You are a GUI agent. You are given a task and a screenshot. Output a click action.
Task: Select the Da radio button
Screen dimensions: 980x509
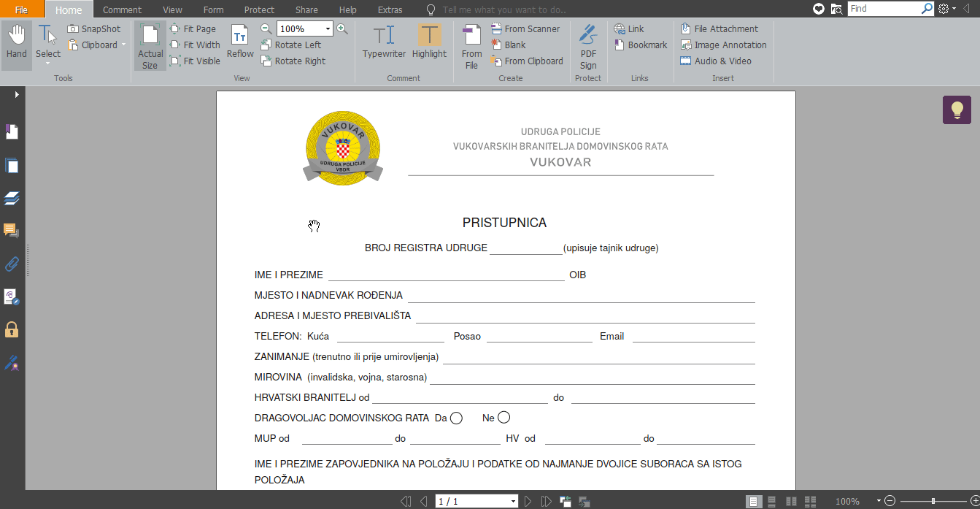(457, 418)
